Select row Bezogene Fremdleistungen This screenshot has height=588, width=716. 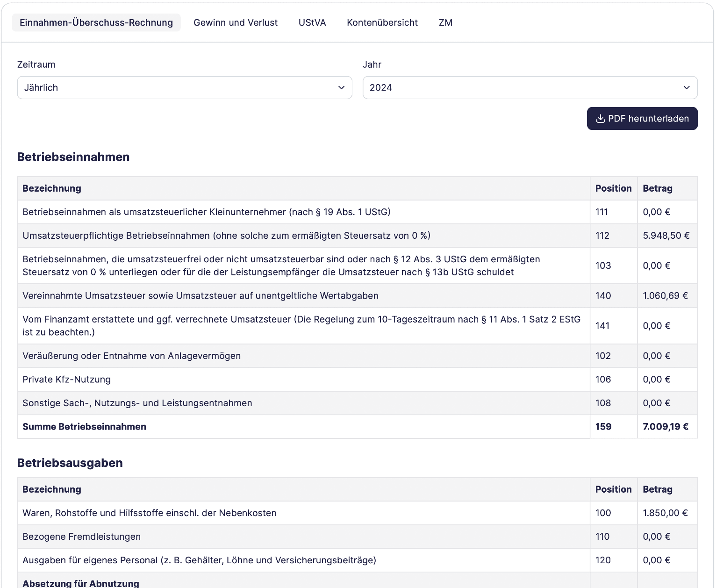358,537
